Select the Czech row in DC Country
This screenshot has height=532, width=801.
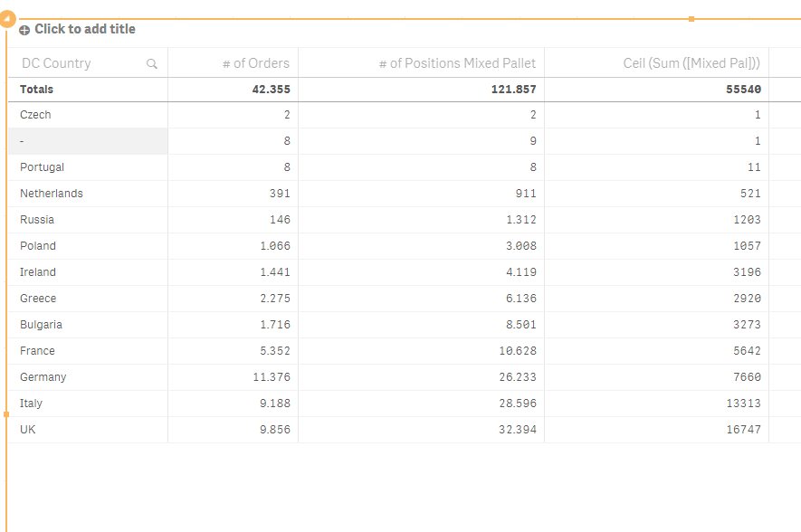[35, 115]
